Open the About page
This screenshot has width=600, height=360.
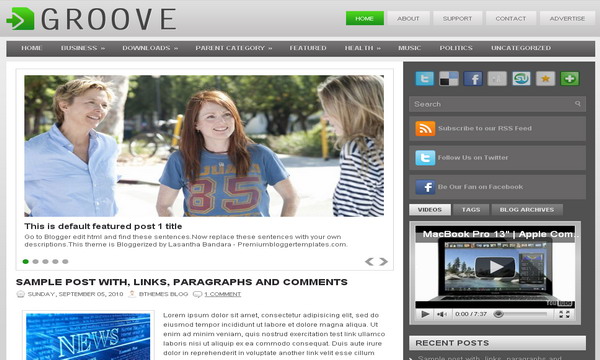tap(408, 18)
